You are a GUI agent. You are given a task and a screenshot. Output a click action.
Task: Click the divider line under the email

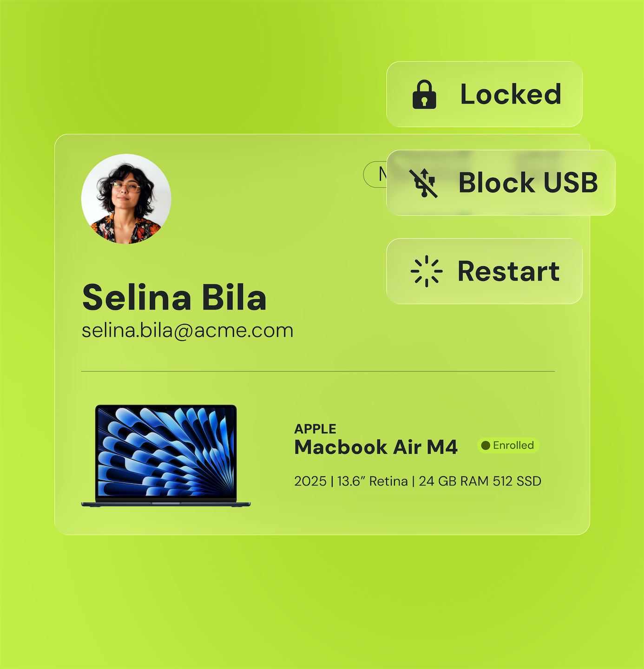coord(318,372)
